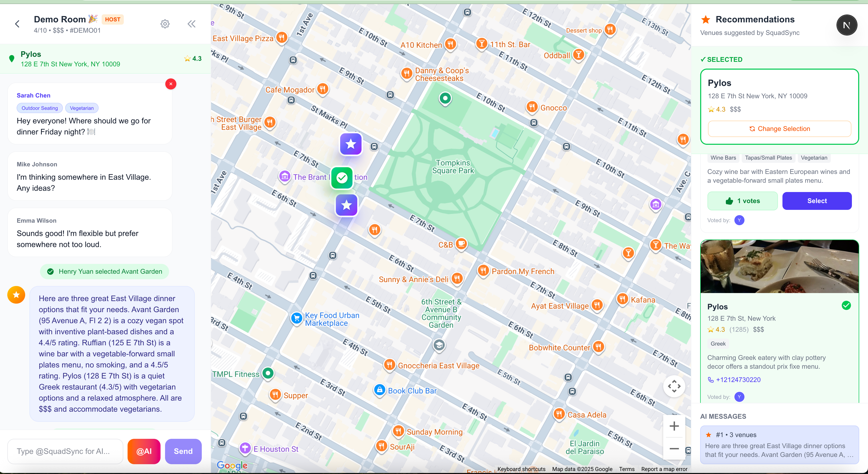Toggle fullscreen map view
Screen dimensions: 868x474
(674, 386)
